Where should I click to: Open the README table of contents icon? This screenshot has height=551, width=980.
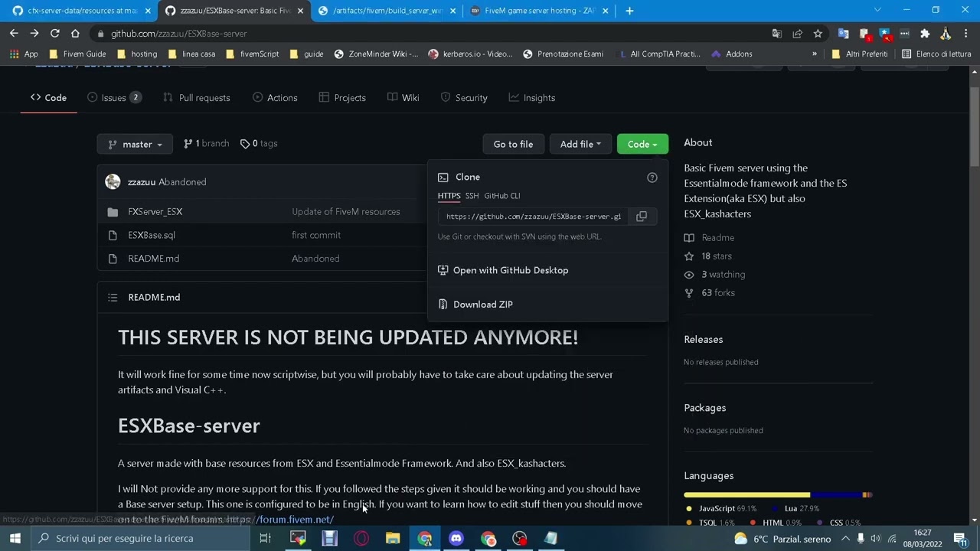(x=113, y=297)
